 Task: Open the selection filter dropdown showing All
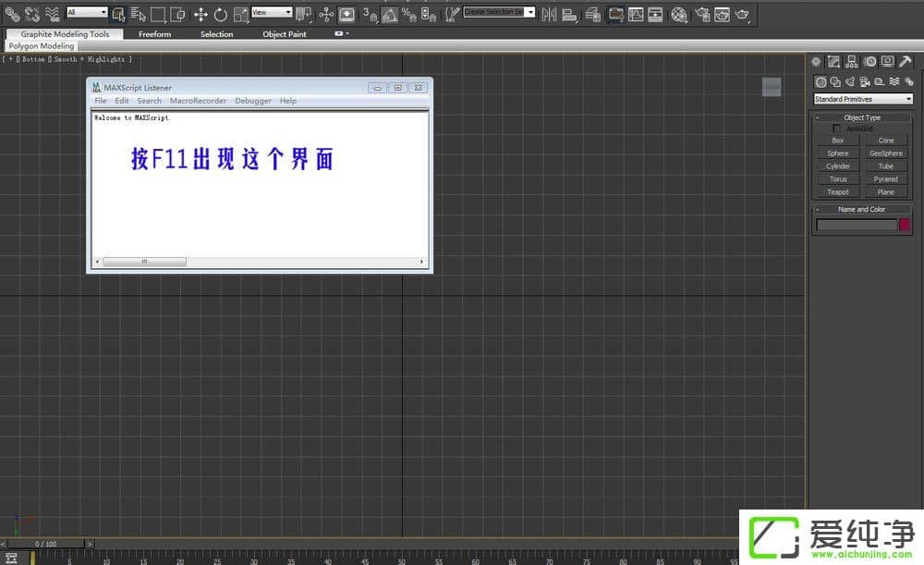88,14
